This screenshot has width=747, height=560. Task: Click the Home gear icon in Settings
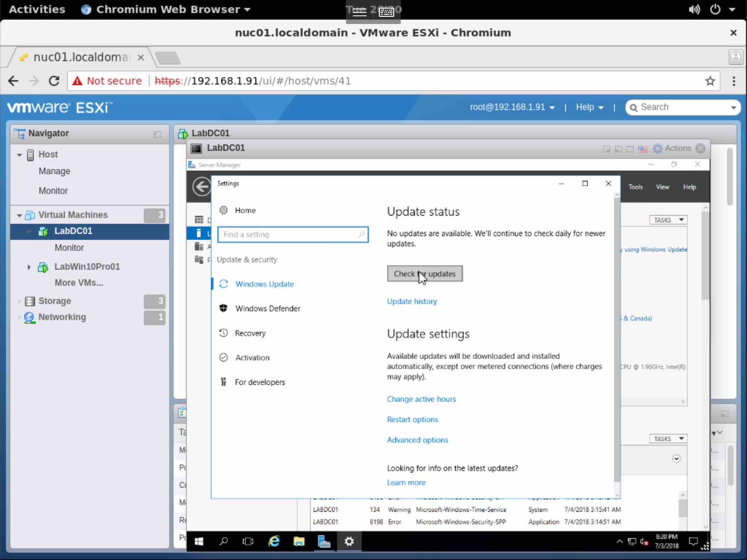click(x=223, y=210)
